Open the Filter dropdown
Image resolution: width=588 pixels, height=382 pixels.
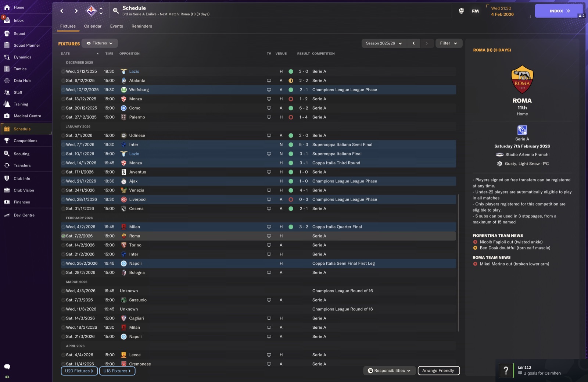click(x=449, y=43)
